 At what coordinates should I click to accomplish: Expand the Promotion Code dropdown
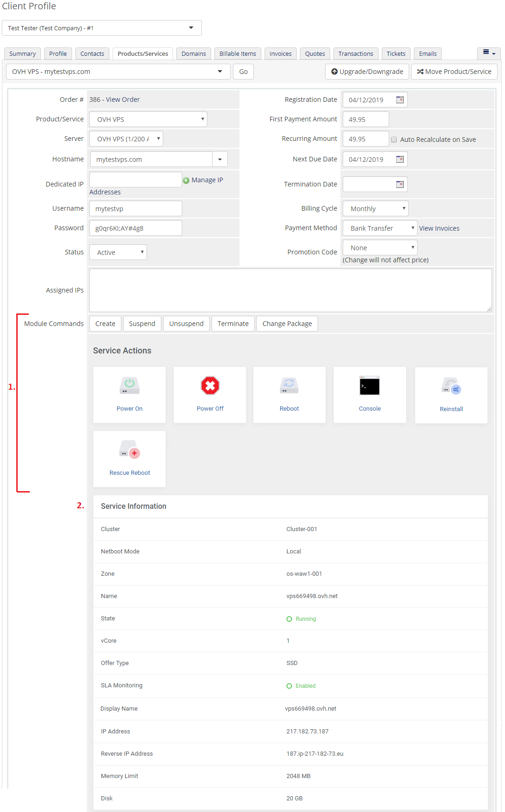pos(380,247)
